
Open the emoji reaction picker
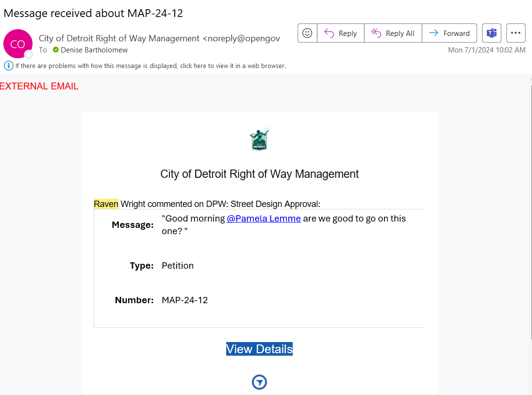(307, 33)
